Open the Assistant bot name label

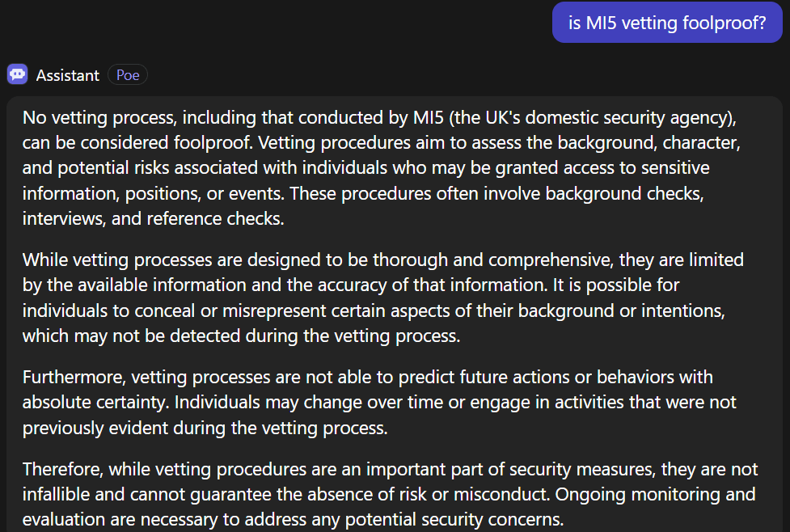click(x=68, y=75)
